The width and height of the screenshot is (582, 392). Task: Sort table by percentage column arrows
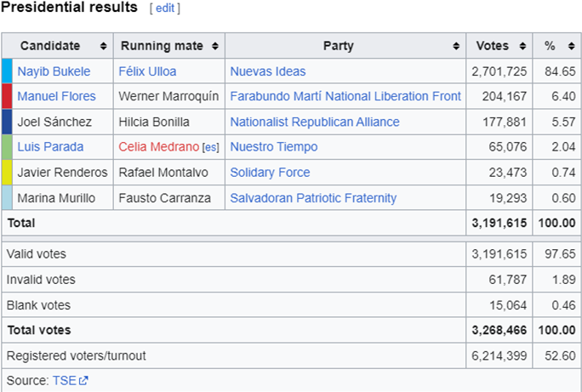click(x=571, y=46)
